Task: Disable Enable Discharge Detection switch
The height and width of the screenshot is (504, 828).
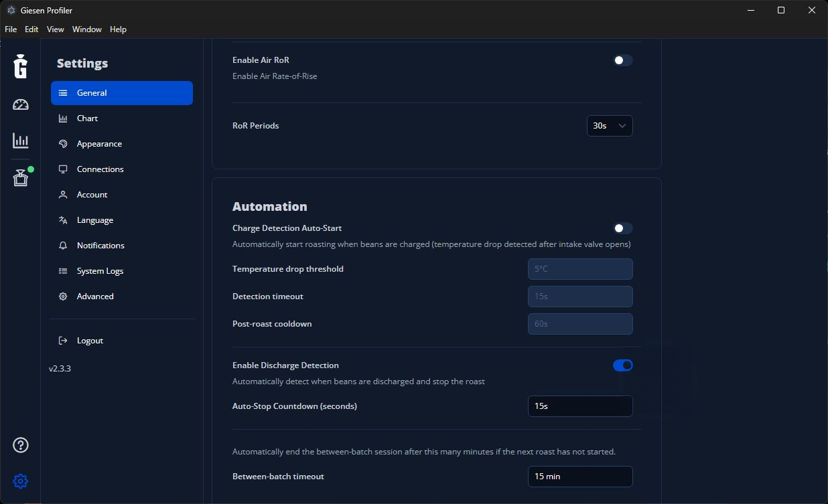Action: point(623,365)
